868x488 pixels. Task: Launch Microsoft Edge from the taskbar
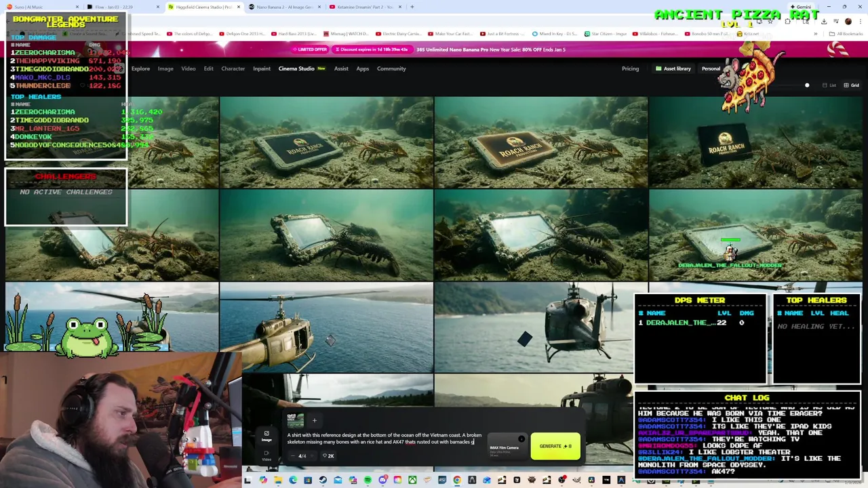coord(293,480)
